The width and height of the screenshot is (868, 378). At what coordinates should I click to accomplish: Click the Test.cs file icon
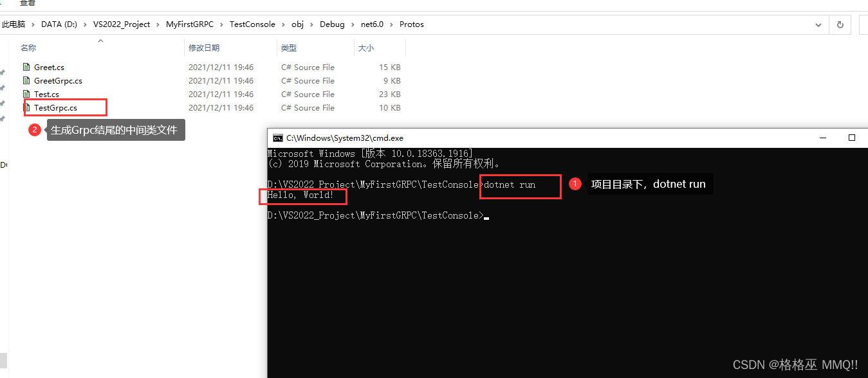tap(26, 94)
